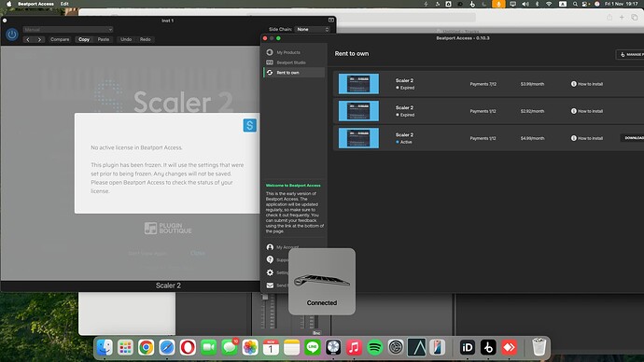Open Control Center in menu bar
644x362 pixels.
pos(585,4)
